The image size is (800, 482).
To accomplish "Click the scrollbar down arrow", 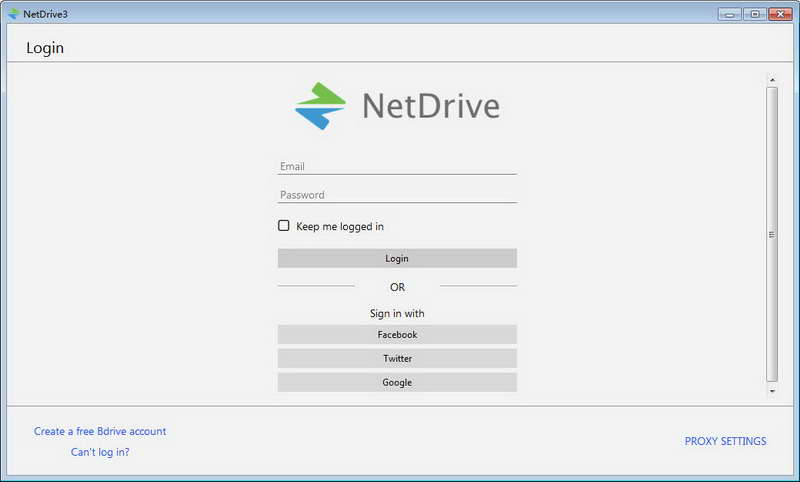I will [x=771, y=391].
